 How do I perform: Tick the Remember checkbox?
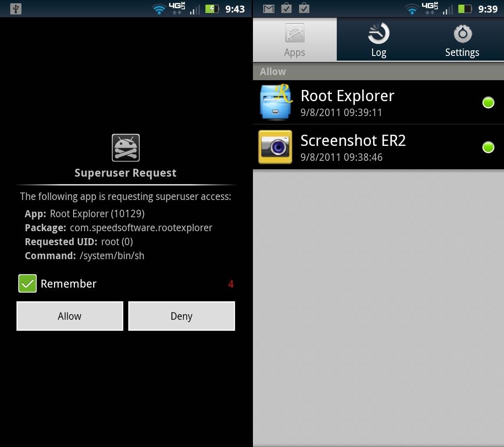pos(27,283)
